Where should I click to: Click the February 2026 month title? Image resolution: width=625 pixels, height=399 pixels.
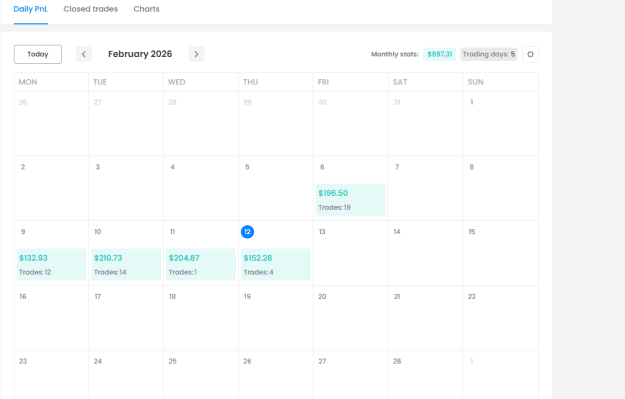tap(140, 54)
